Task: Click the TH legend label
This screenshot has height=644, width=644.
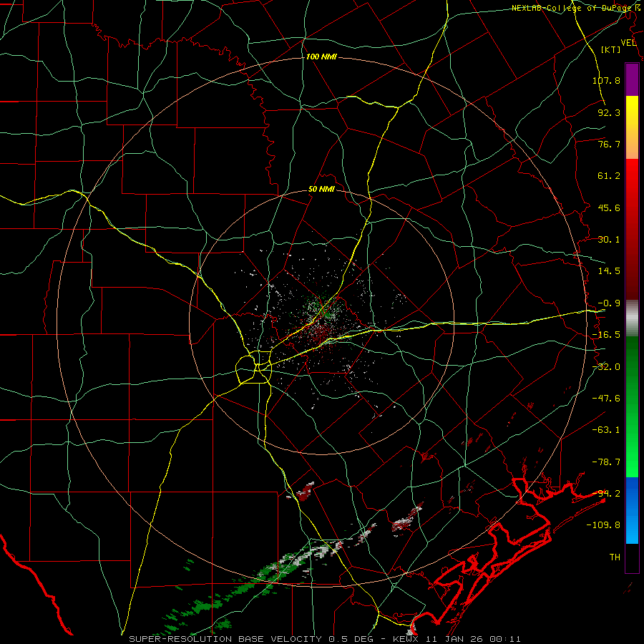Action: pos(615,557)
